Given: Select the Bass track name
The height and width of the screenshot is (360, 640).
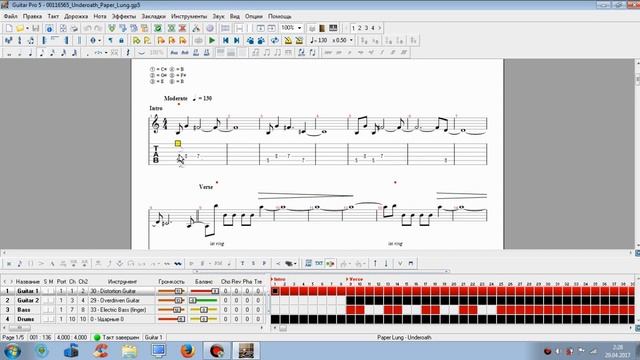Looking at the screenshot, I should pos(24,310).
